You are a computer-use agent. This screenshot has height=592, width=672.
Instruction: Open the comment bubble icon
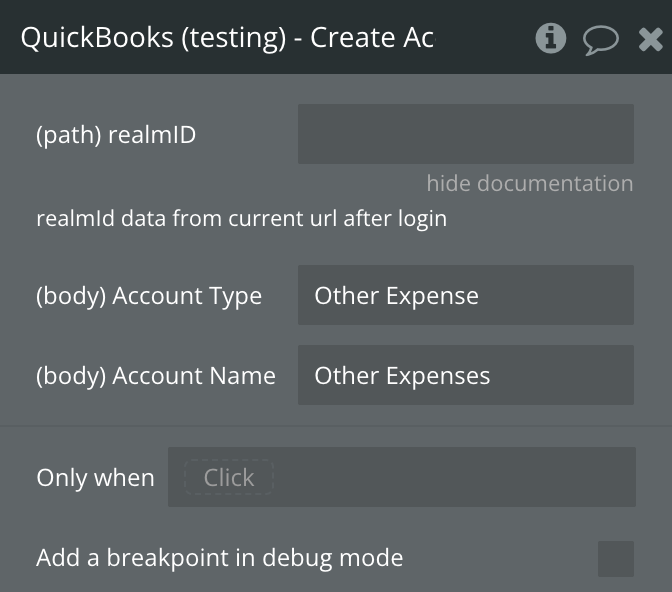pyautogui.click(x=600, y=40)
